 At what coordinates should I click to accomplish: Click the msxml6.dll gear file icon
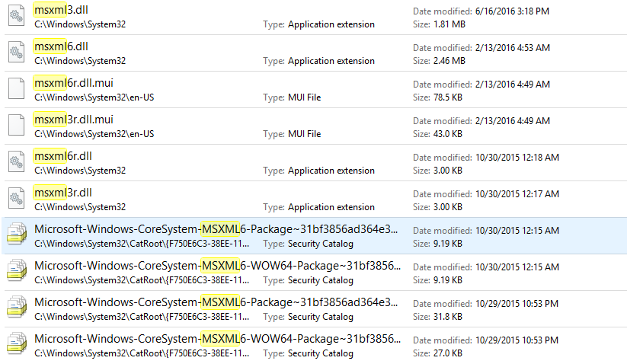point(17,52)
